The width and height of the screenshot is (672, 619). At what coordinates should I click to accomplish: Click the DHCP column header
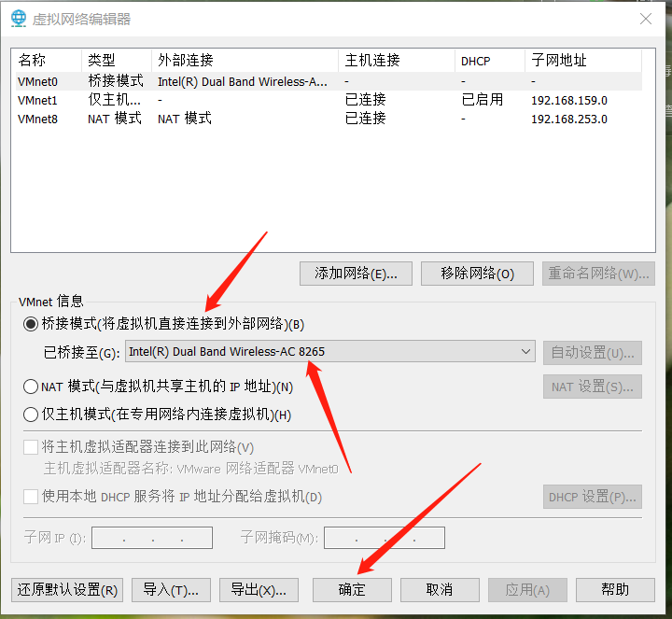490,61
